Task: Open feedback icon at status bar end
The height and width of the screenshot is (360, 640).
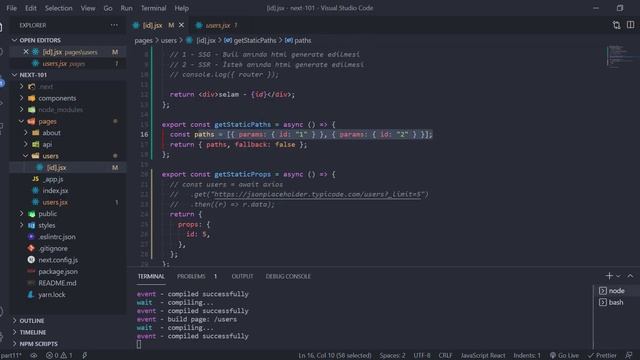Action: [x=629, y=356]
